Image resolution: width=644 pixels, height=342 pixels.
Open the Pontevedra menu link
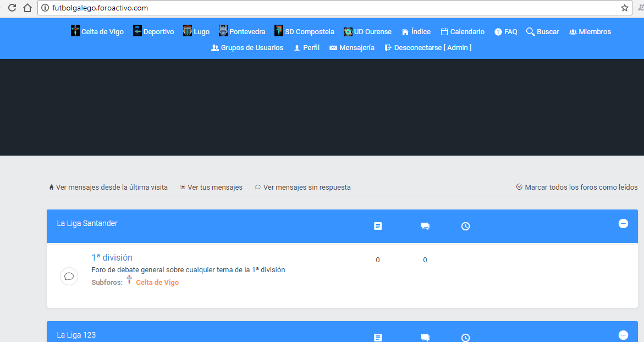click(x=247, y=31)
